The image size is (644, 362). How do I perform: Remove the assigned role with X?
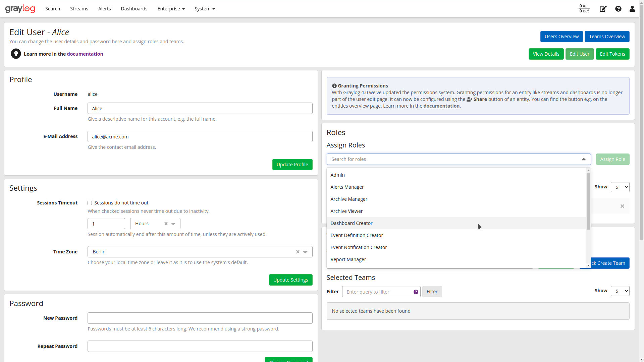pos(622,206)
